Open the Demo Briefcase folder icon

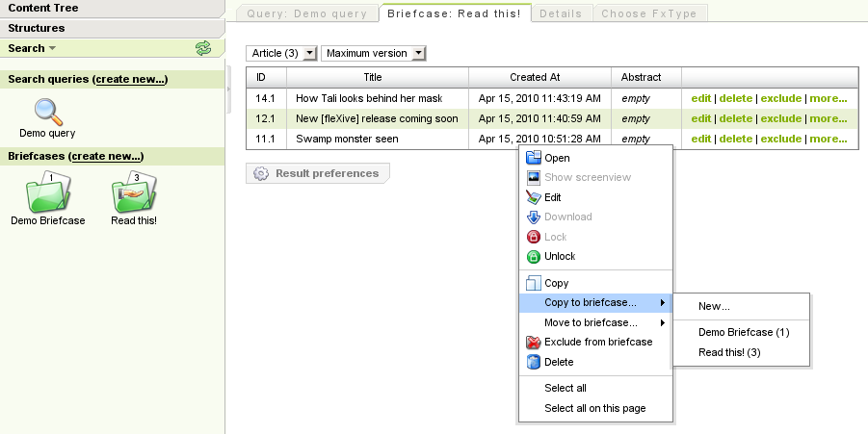tap(48, 191)
